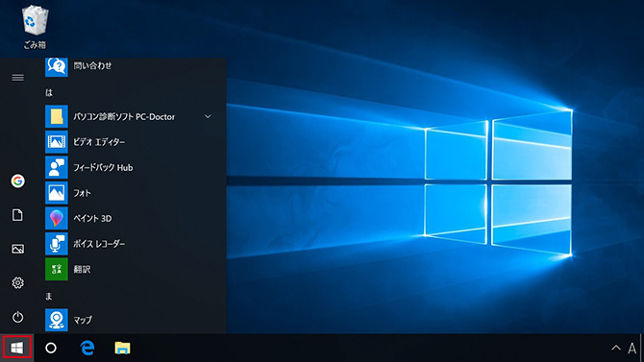Image resolution: width=644 pixels, height=362 pixels.
Task: Launch Microsoft Edge from the taskbar
Action: tap(87, 348)
